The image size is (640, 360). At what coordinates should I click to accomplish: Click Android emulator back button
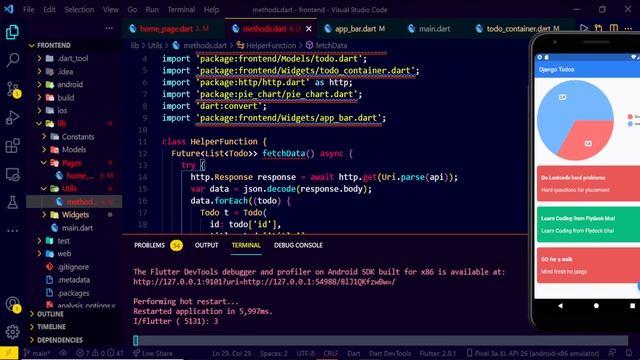[x=560, y=305]
